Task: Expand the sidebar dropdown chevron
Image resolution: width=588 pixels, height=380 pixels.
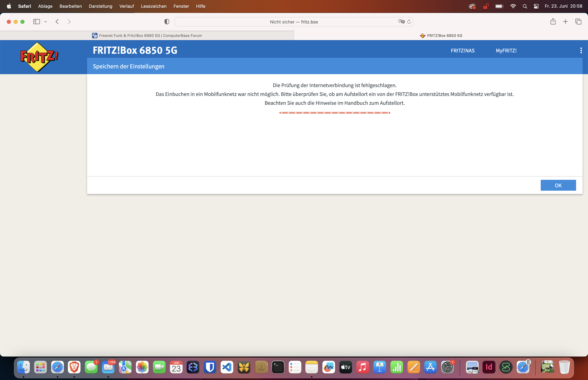Action: [x=46, y=22]
